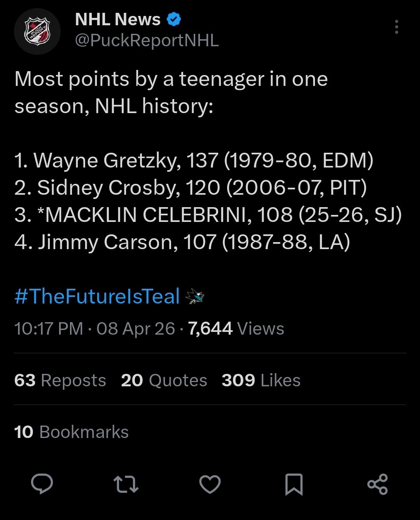Click the Macklin Celebrini line in the post

[208, 215]
